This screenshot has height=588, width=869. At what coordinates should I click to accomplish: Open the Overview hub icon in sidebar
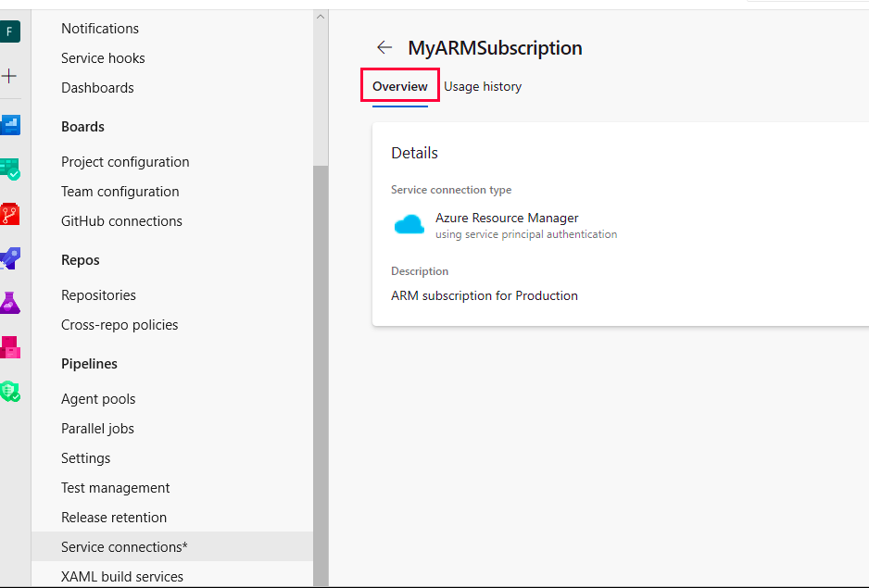(x=9, y=124)
